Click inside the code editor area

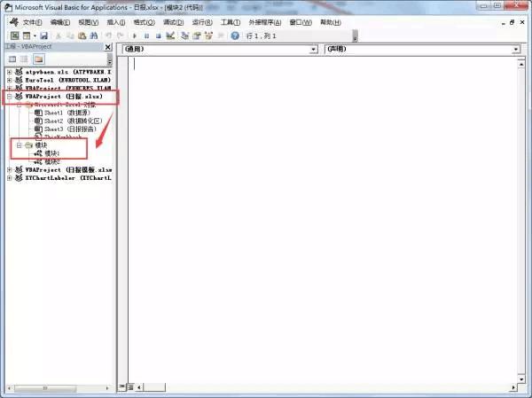323,220
